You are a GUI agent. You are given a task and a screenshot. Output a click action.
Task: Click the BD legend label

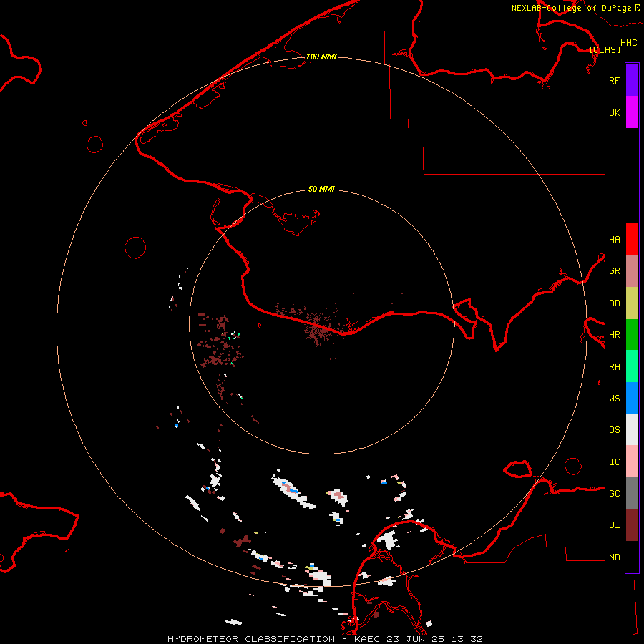coord(614,303)
